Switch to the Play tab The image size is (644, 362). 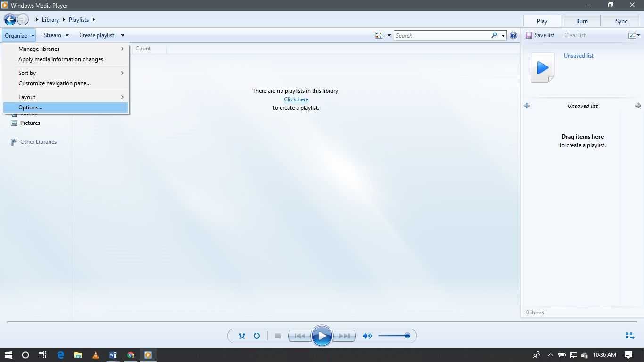pyautogui.click(x=542, y=21)
